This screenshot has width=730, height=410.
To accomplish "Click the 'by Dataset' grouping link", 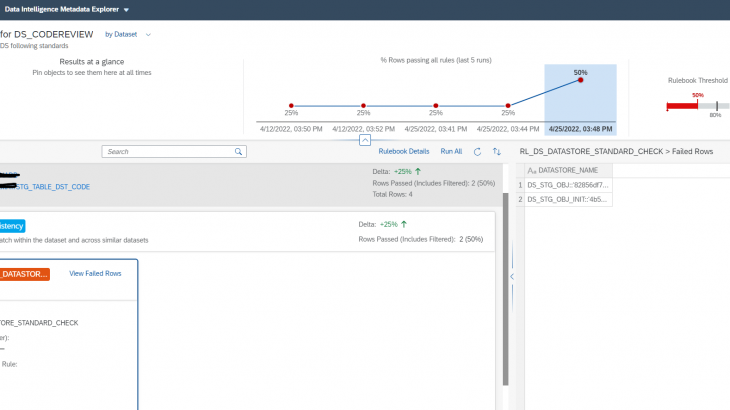I will point(121,34).
